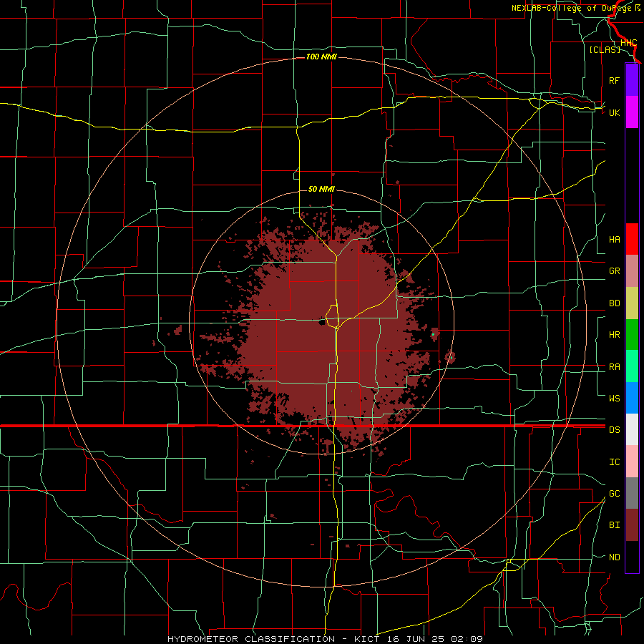This screenshot has height=644, width=644.
Task: Click the GC legend label
Action: click(x=614, y=494)
